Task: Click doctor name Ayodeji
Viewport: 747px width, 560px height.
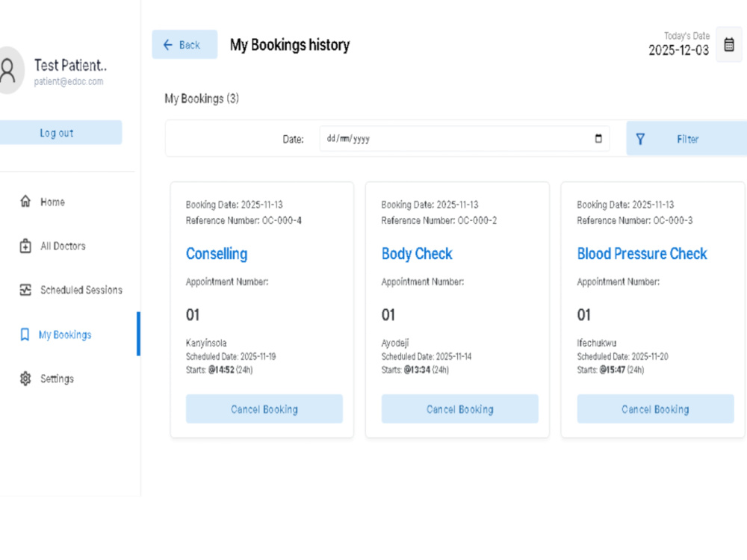Action: (x=395, y=343)
